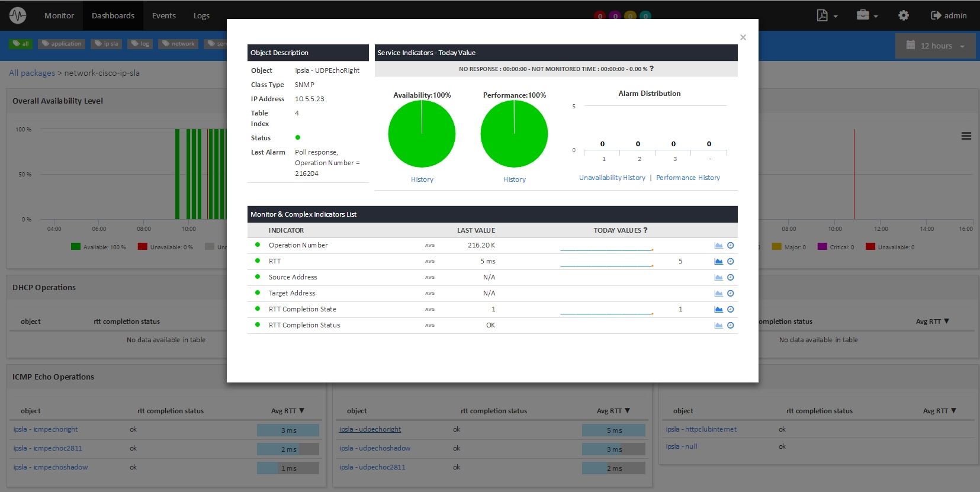
Task: Toggle the Critical: 0 legend entry
Action: pos(836,247)
